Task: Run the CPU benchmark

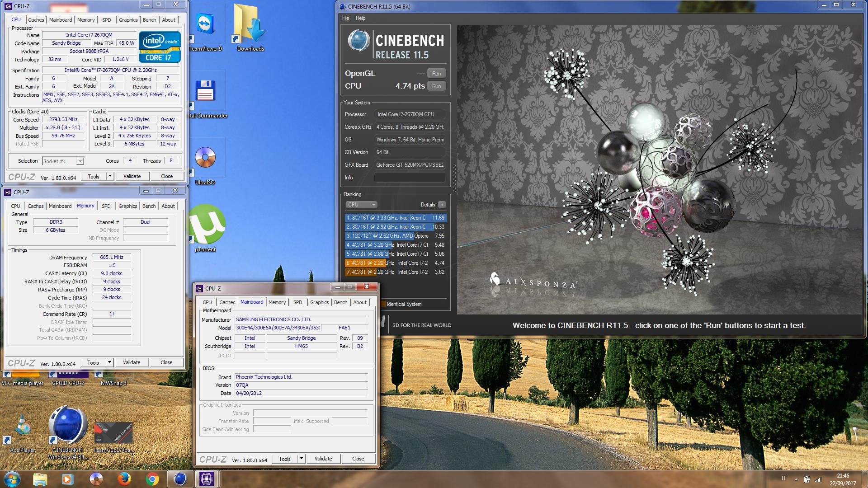Action: point(436,86)
